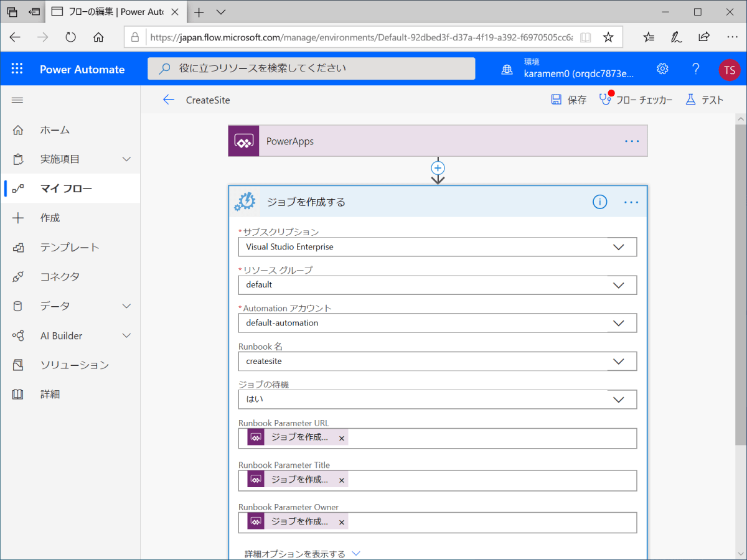Viewport: 747px width, 560px height.
Task: Open flow checker stethoscope icon
Action: [x=605, y=100]
